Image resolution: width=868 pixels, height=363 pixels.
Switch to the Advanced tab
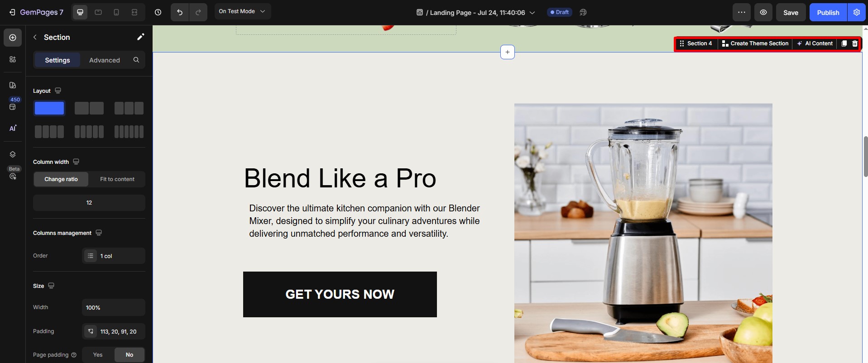click(x=105, y=60)
